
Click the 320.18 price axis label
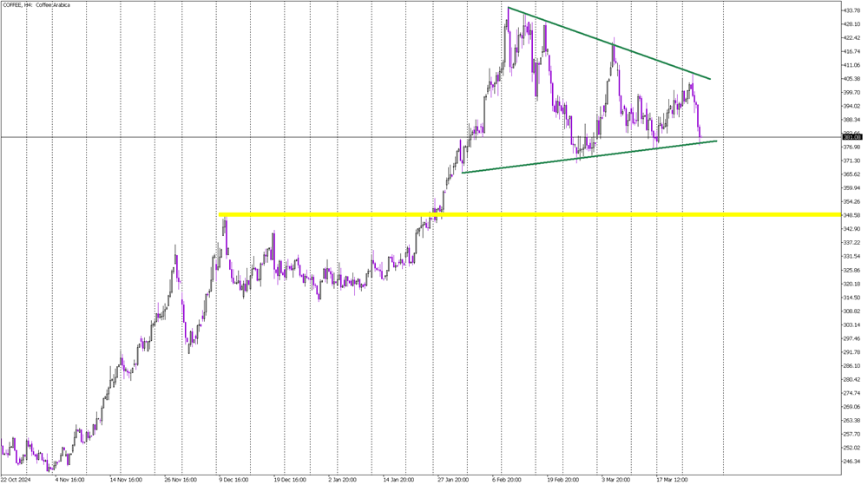click(x=852, y=284)
